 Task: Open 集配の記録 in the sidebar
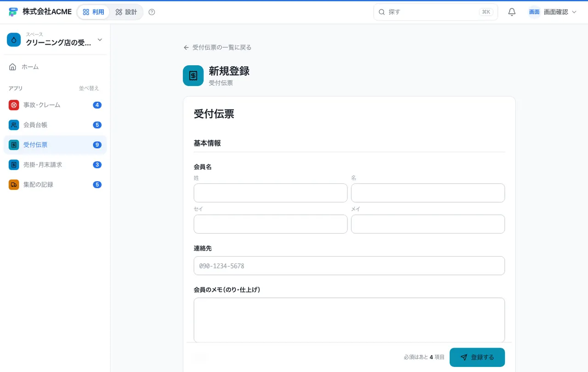tap(55, 184)
